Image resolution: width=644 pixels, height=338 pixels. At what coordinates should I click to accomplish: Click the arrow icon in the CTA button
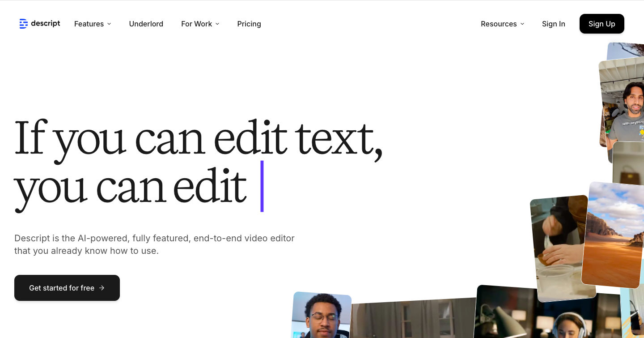click(x=102, y=288)
